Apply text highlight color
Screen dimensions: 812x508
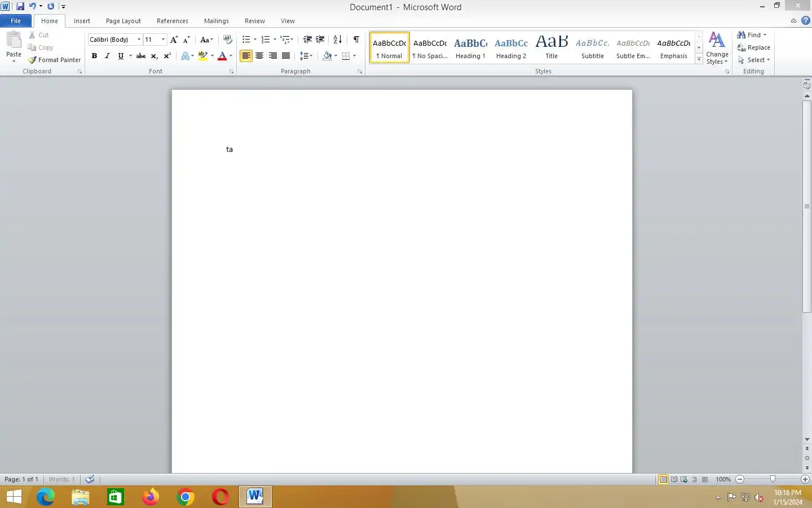point(203,56)
